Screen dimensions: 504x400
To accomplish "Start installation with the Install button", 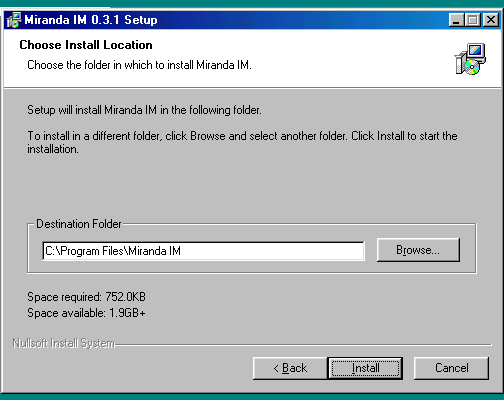I will click(x=365, y=368).
